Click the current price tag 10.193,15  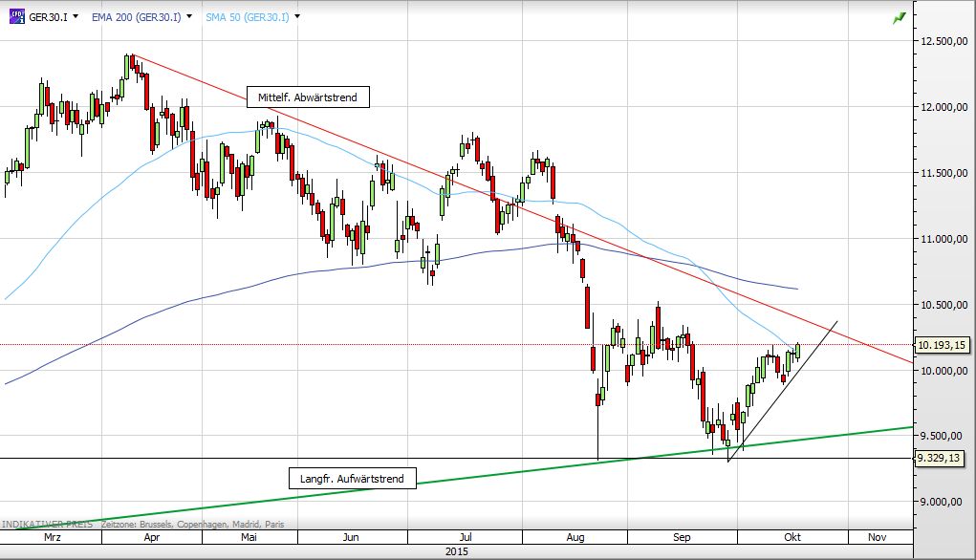(x=942, y=345)
